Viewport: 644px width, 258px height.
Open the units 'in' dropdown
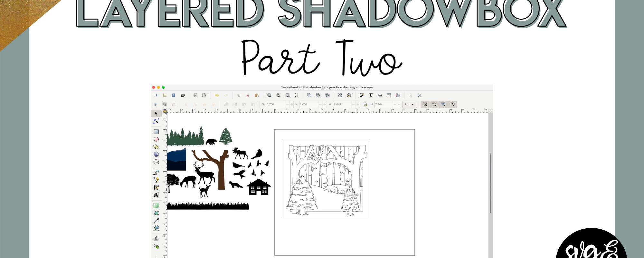click(x=410, y=104)
